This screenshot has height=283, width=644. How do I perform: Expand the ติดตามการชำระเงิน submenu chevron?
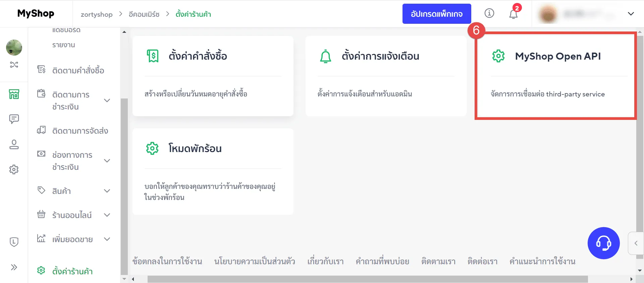coord(107,100)
